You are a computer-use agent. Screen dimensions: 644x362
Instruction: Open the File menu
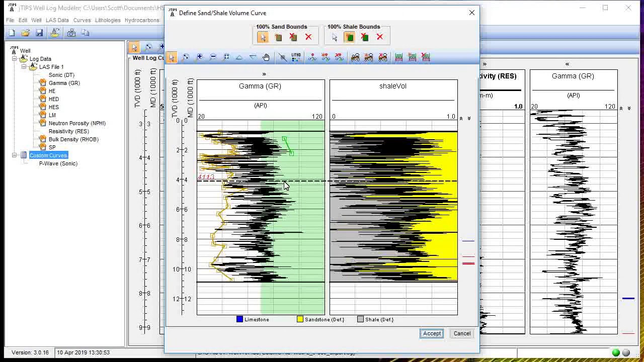click(x=10, y=20)
